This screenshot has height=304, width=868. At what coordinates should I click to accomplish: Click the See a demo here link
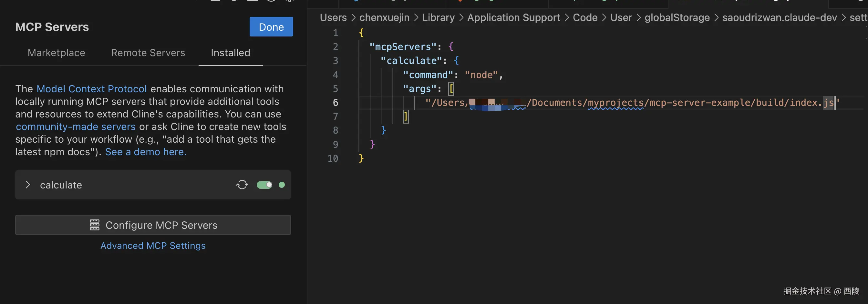tap(146, 152)
